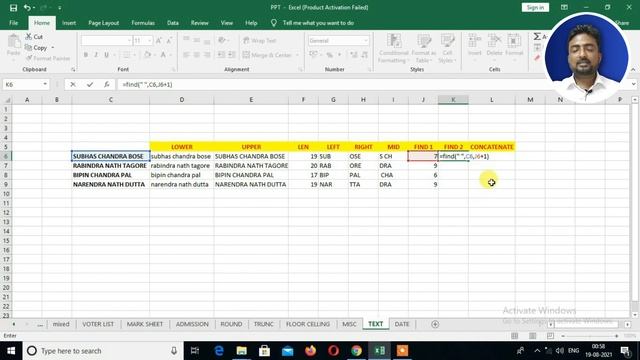Click the Tell me what you want to do box

pos(318,23)
